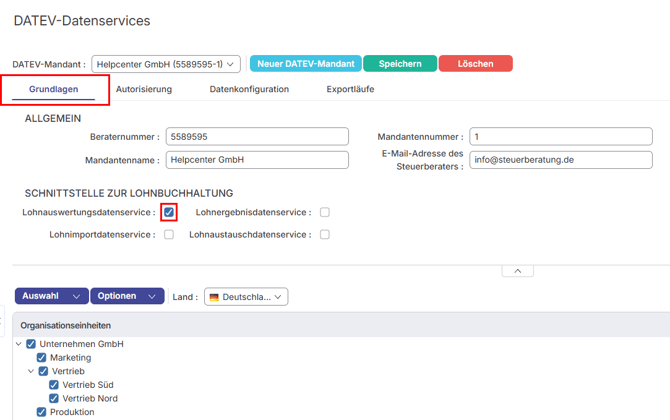Viewport: 670px width, 420px height.
Task: Enable the Lohnergebnisdatenservice checkbox
Action: click(x=325, y=212)
